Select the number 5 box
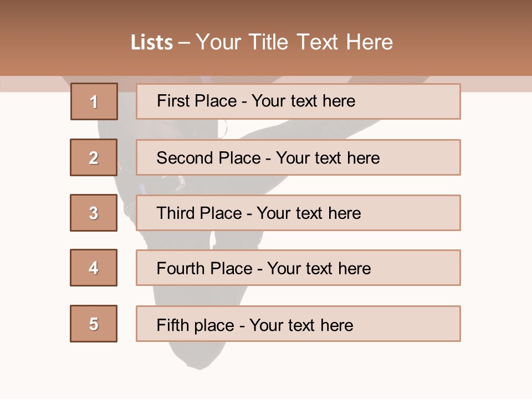This screenshot has height=399, width=532. [94, 324]
